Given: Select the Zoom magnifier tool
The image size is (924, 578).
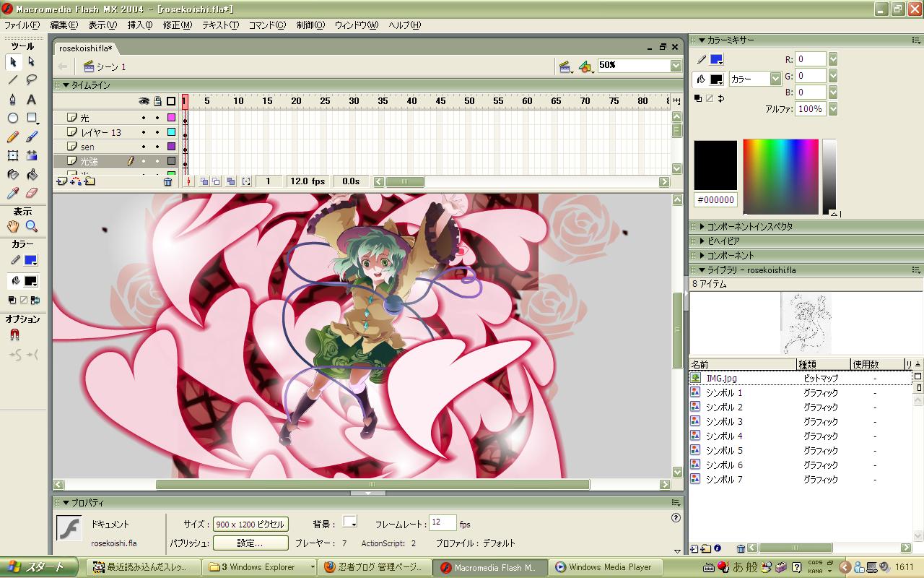Looking at the screenshot, I should click(x=32, y=227).
